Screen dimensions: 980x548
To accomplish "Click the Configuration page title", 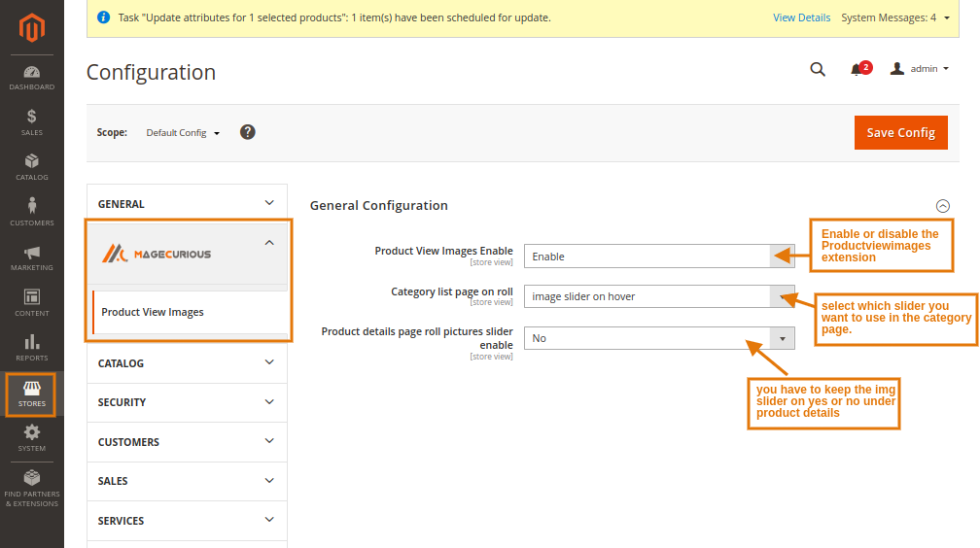I will click(152, 73).
